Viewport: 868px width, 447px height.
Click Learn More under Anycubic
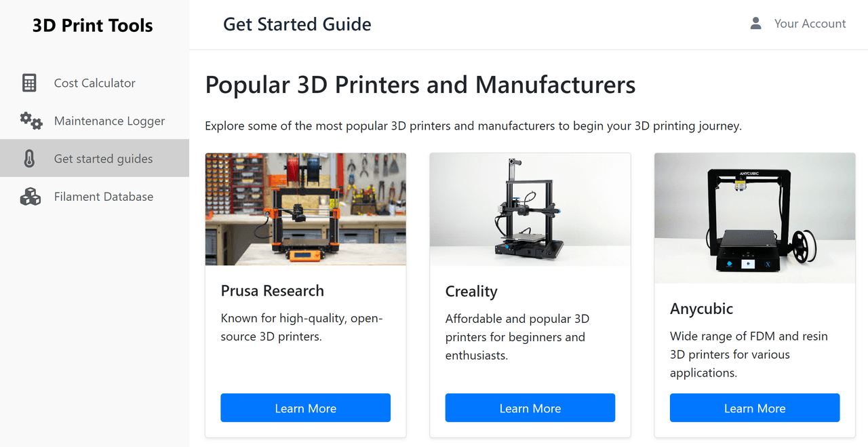[755, 408]
